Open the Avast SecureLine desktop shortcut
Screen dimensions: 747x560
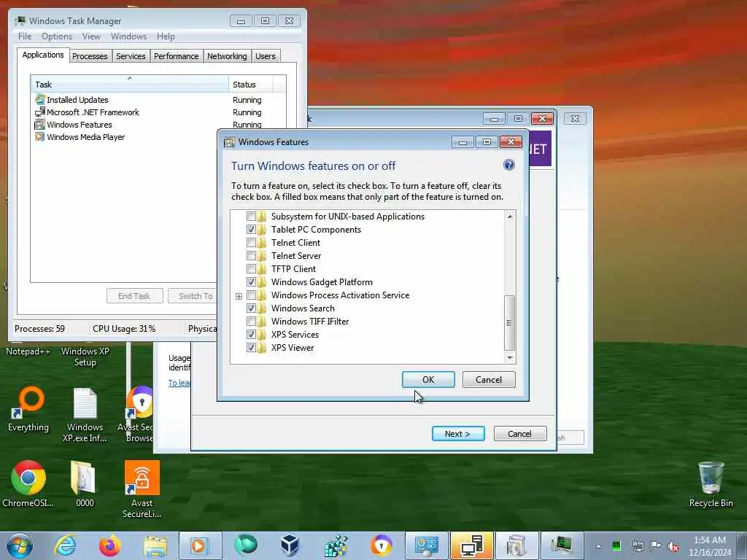(x=142, y=489)
